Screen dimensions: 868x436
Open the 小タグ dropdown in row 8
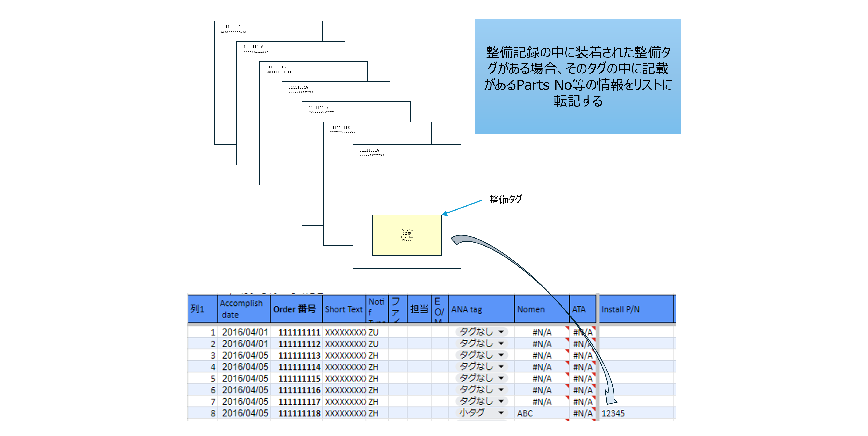[501, 413]
